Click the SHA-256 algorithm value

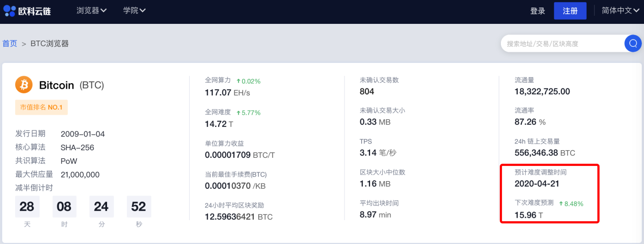click(77, 148)
